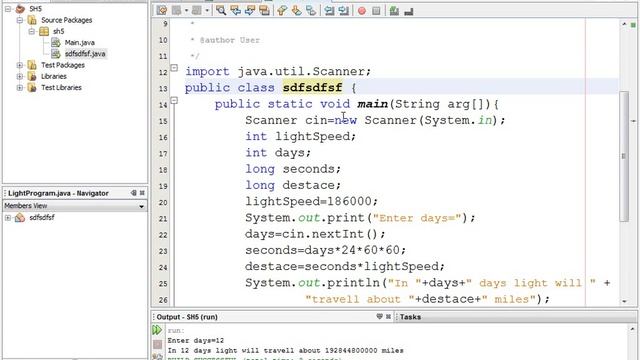Click the Shift Line Right icon

[x=344, y=11]
